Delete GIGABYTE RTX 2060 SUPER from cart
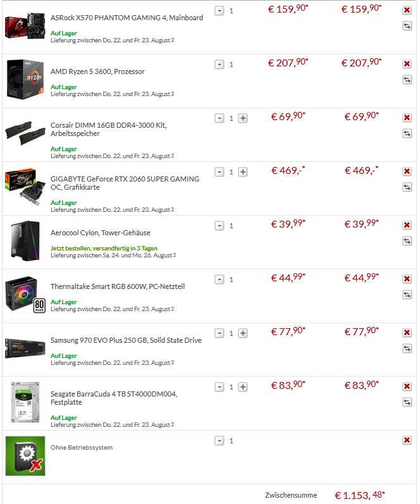 (407, 171)
